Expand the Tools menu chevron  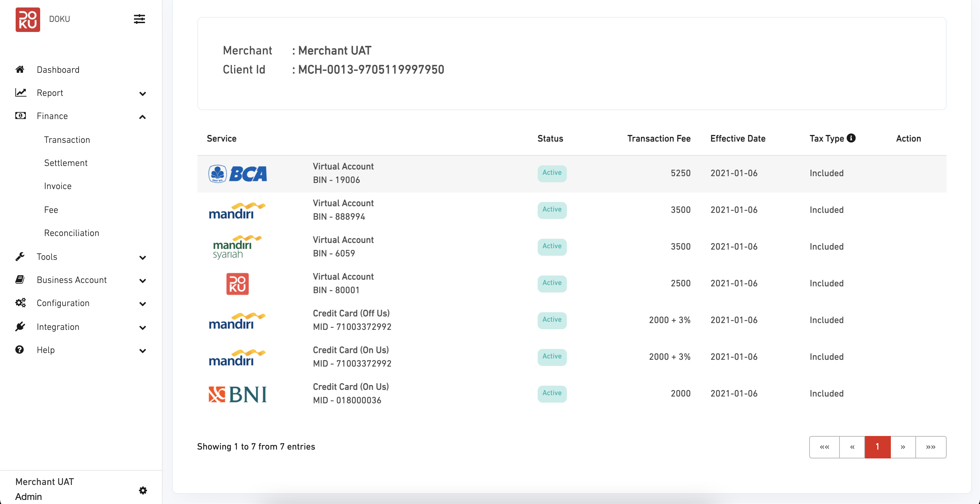tap(143, 258)
